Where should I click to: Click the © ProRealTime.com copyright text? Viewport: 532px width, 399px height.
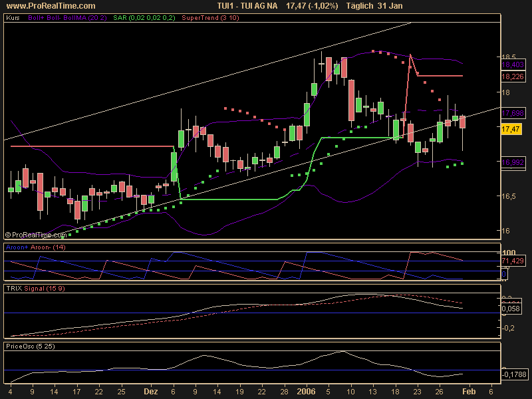[36, 235]
